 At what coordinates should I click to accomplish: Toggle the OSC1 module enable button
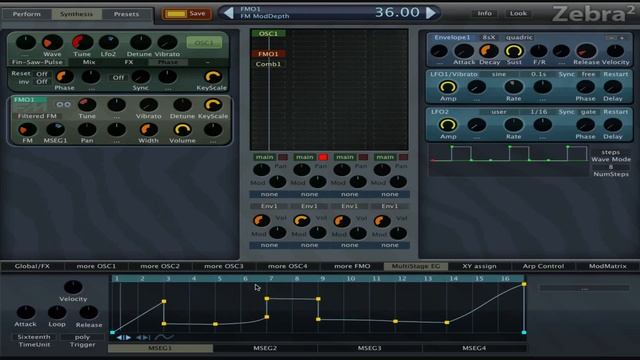click(x=204, y=42)
